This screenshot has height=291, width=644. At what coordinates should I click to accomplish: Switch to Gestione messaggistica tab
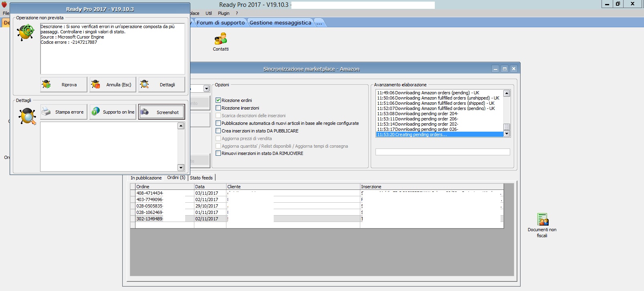(x=281, y=23)
